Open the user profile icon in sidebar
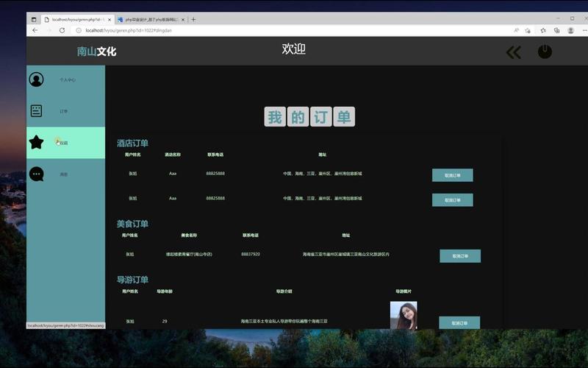 [x=36, y=79]
